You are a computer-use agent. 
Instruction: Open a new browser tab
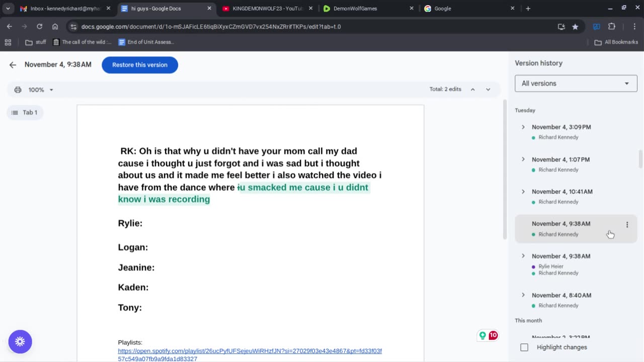(x=528, y=9)
